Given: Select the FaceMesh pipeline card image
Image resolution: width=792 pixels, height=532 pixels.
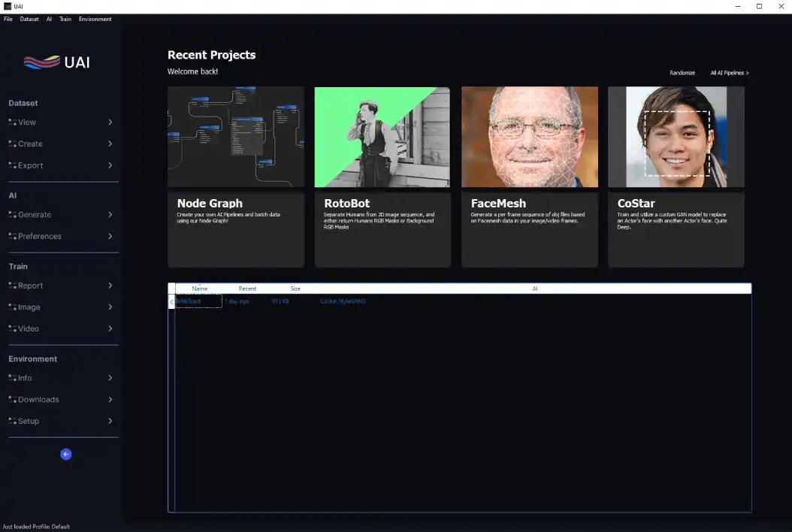Looking at the screenshot, I should 529,137.
